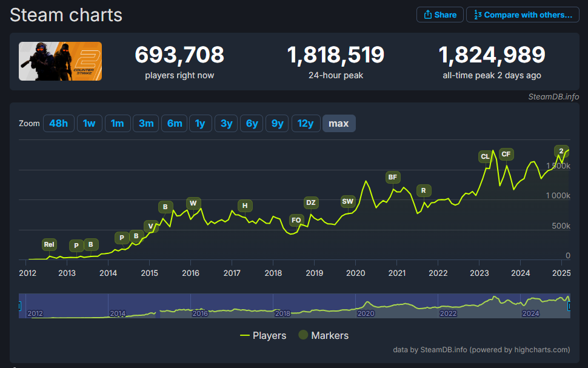Click the 2 marker at chart end
This screenshot has height=368, width=588.
pyautogui.click(x=561, y=151)
